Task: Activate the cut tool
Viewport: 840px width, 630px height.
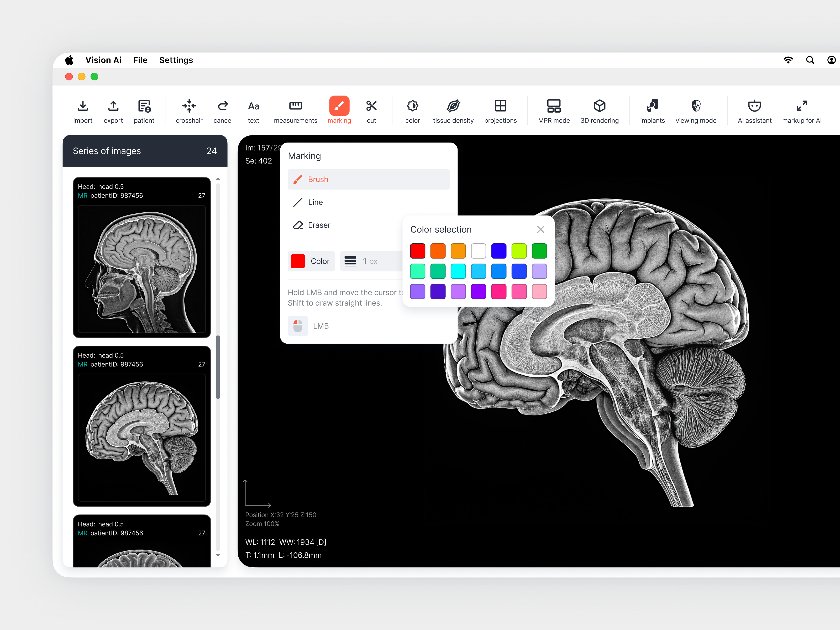Action: (x=371, y=111)
